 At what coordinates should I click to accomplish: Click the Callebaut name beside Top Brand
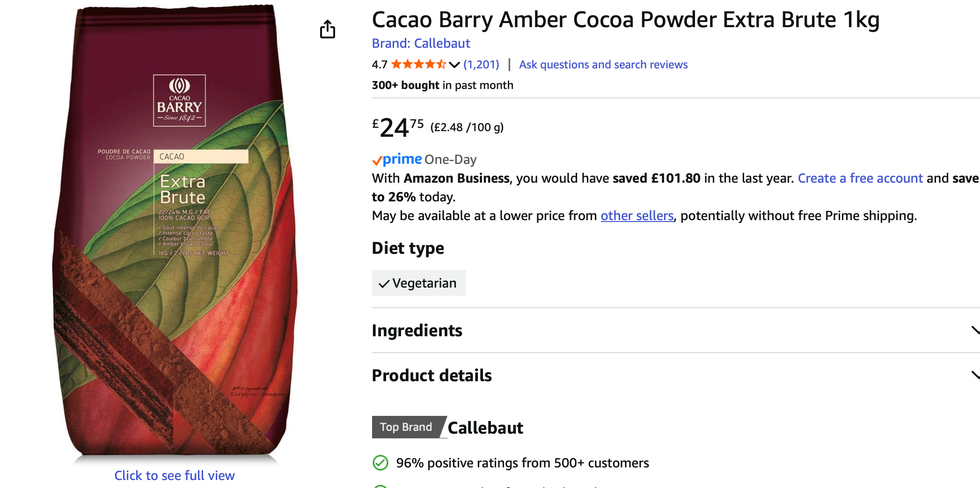tap(485, 428)
